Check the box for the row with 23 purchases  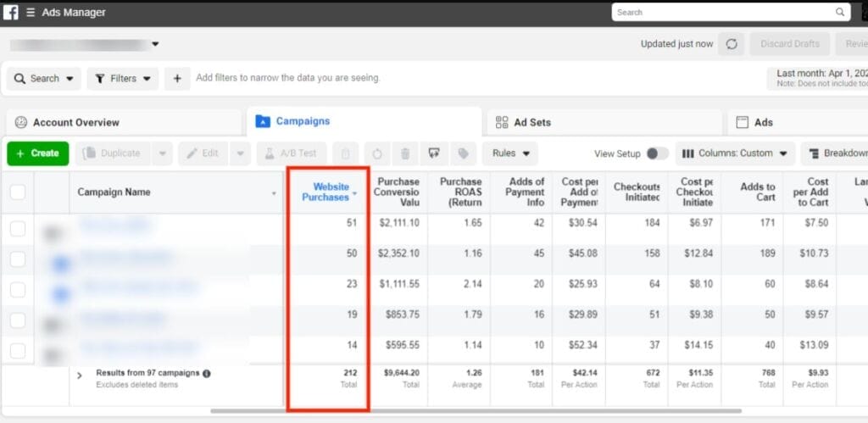pos(18,290)
